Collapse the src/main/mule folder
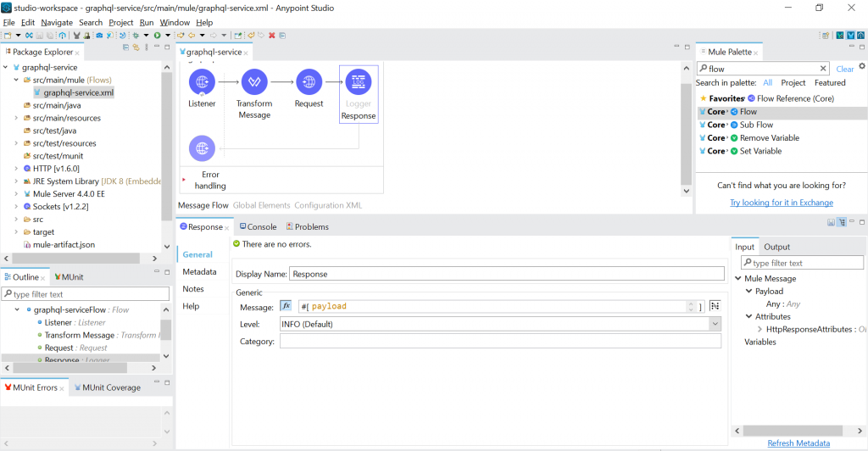 pyautogui.click(x=16, y=80)
